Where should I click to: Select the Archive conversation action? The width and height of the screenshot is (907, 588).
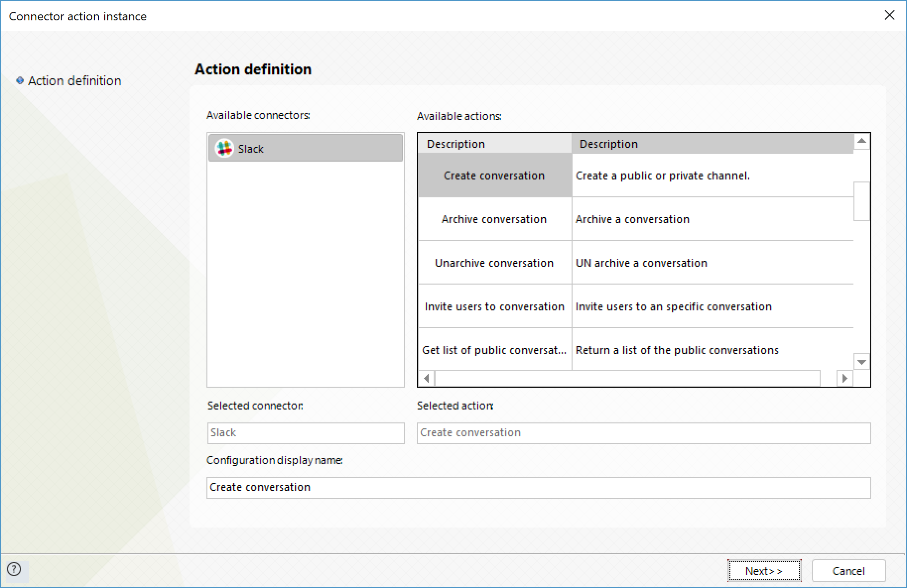pos(495,219)
